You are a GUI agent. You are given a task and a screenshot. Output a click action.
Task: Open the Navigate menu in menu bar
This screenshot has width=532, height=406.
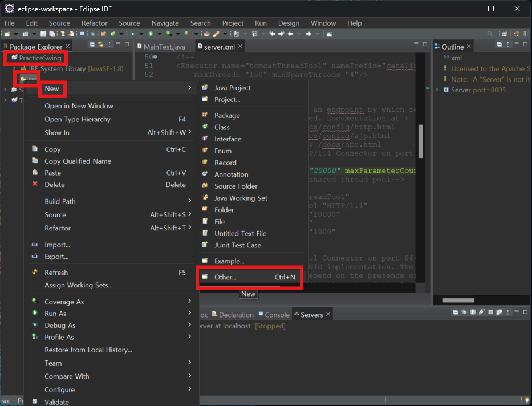(x=165, y=23)
